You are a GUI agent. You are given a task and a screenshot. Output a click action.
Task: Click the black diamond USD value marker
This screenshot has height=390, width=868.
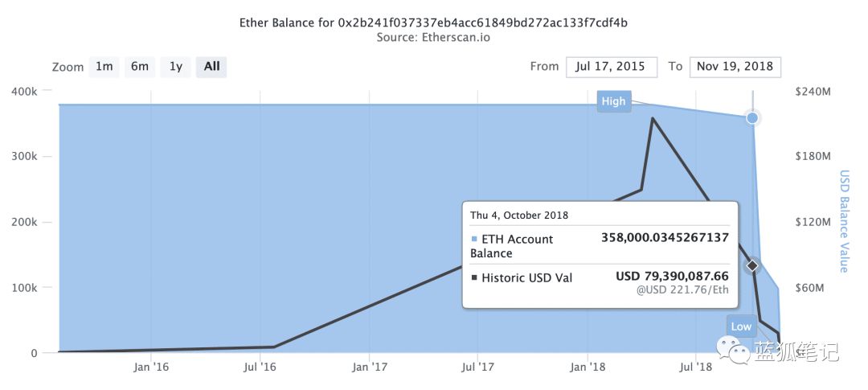(752, 266)
